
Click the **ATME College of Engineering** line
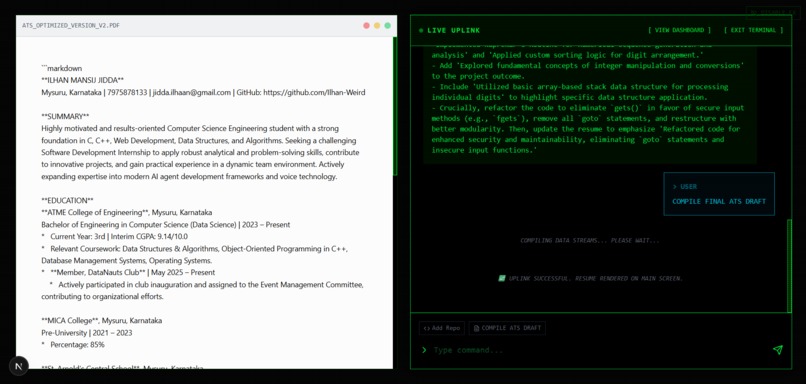(126, 212)
